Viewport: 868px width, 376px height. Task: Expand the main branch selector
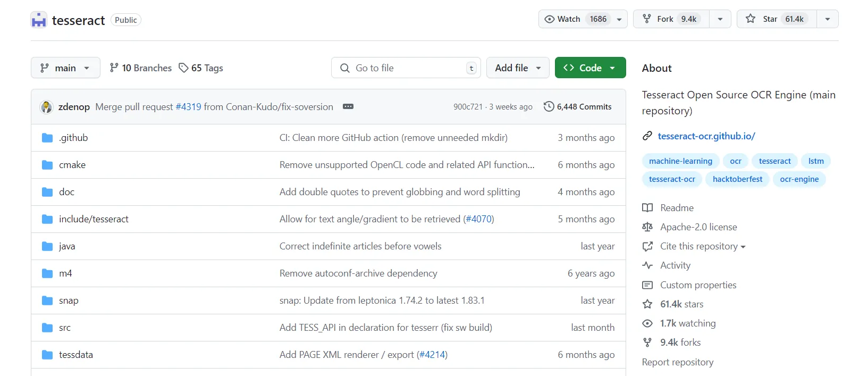pyautogui.click(x=65, y=68)
